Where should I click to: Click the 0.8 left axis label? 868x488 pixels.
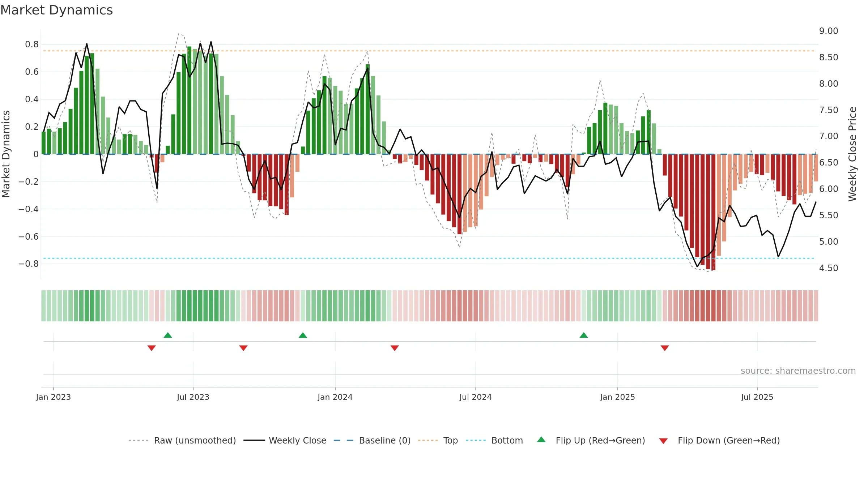(32, 44)
